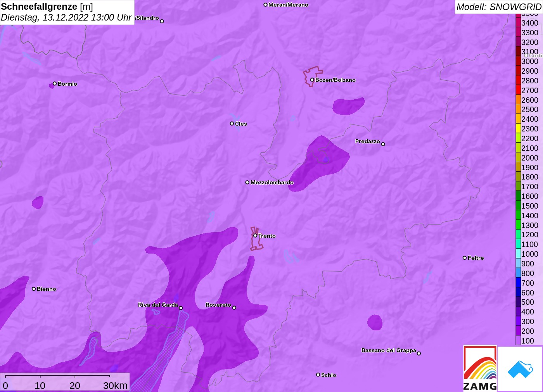Click the "Schneefallgrenze [m]" title

47,7
